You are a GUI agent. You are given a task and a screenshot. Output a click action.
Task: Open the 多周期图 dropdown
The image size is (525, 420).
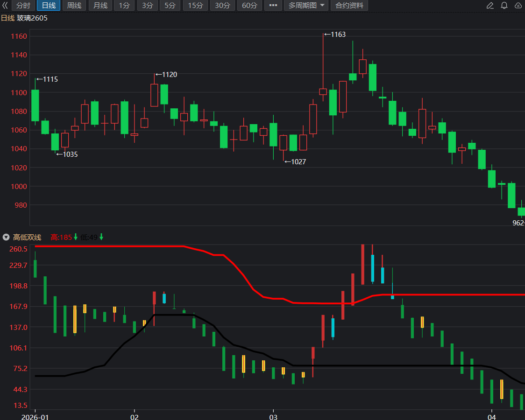point(306,5)
